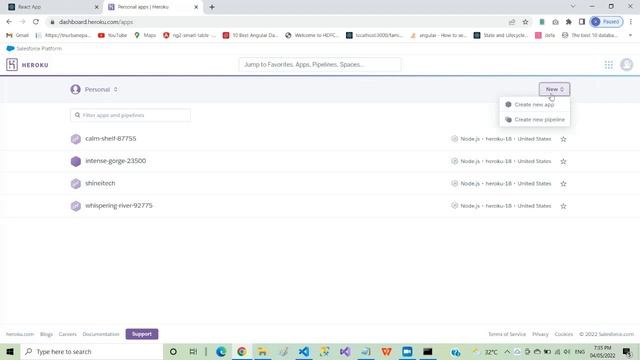Open the Chrome extensions puzzle icon
The height and width of the screenshot is (360, 640).
pyautogui.click(x=569, y=22)
